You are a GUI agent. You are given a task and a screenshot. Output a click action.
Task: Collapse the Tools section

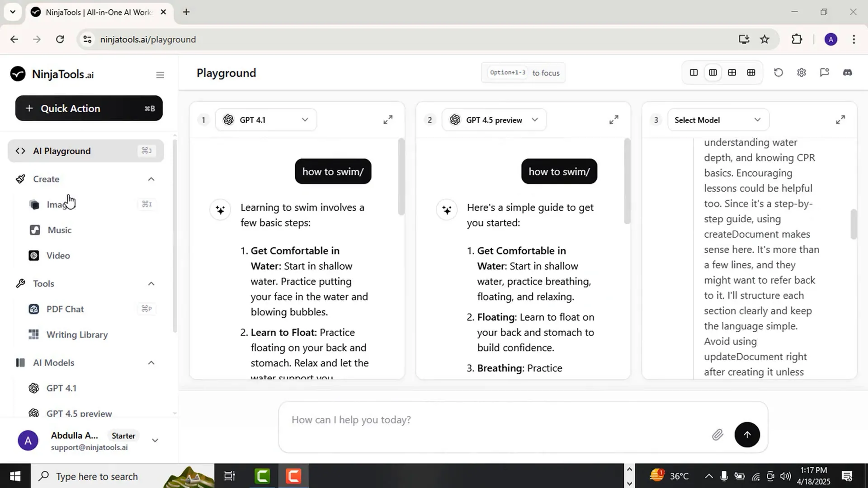151,284
